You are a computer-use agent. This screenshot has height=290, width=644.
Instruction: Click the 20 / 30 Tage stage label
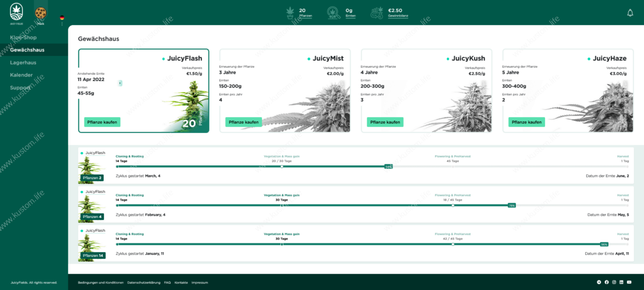click(282, 161)
